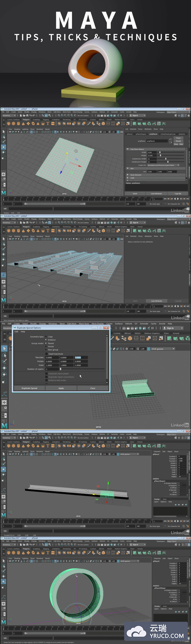Image resolution: width=191 pixels, height=644 pixels.
Task: Click New Scene icon in pPlane1 window status line
Action: coord(21,115)
